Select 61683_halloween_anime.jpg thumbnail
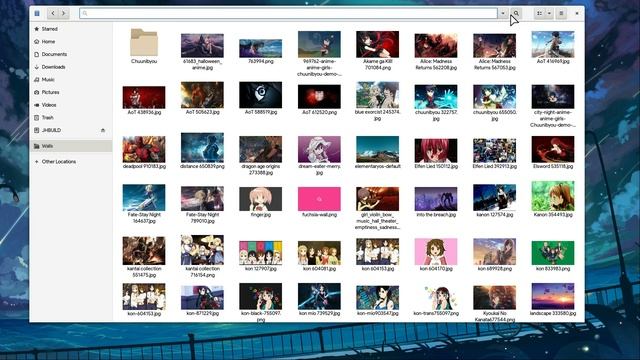The height and width of the screenshot is (360, 640). click(x=202, y=45)
